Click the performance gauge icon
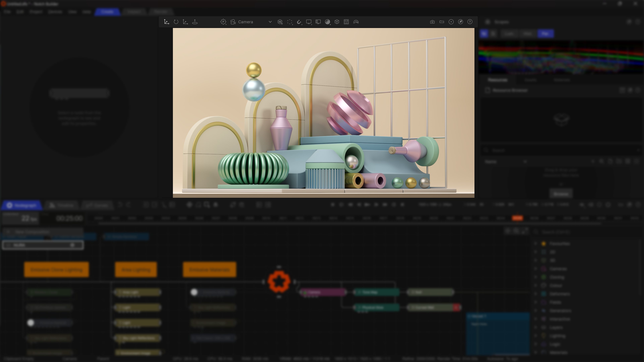 pos(356,22)
